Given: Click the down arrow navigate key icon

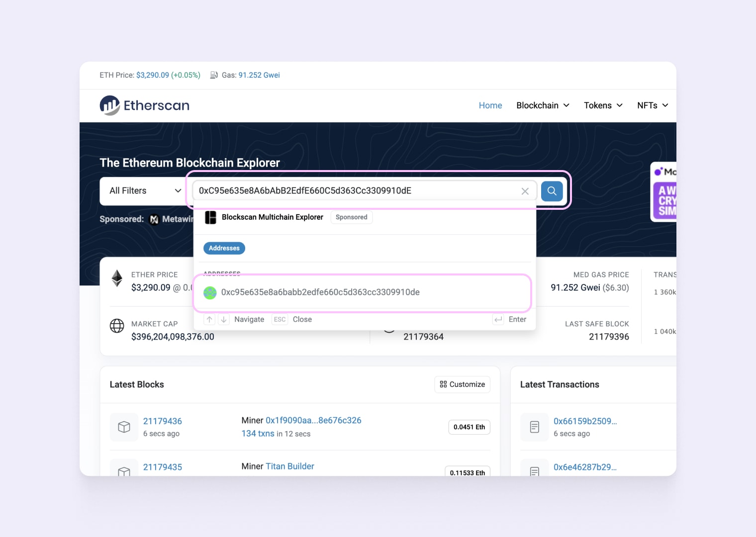Looking at the screenshot, I should click(x=224, y=319).
